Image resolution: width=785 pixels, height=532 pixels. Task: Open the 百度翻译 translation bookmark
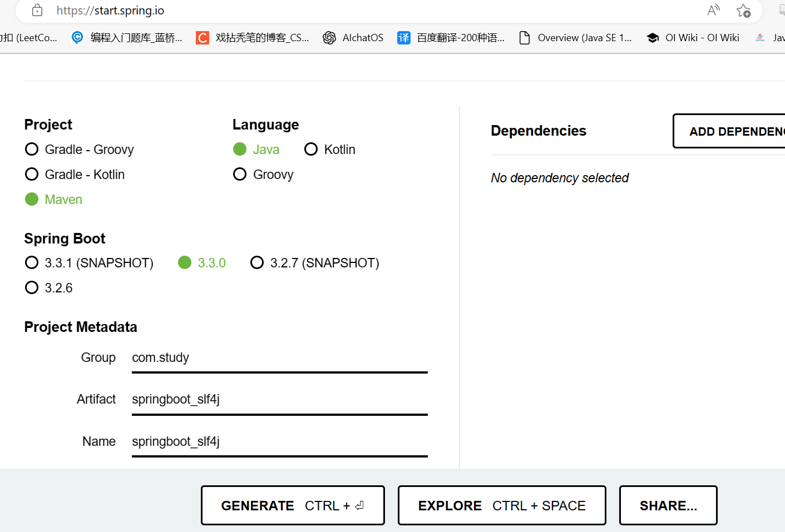click(403, 37)
